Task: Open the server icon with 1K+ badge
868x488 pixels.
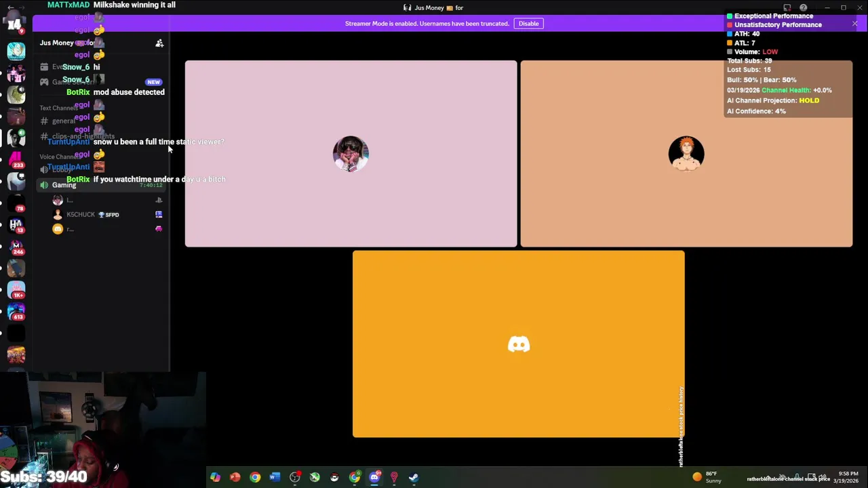Action: click(x=16, y=290)
